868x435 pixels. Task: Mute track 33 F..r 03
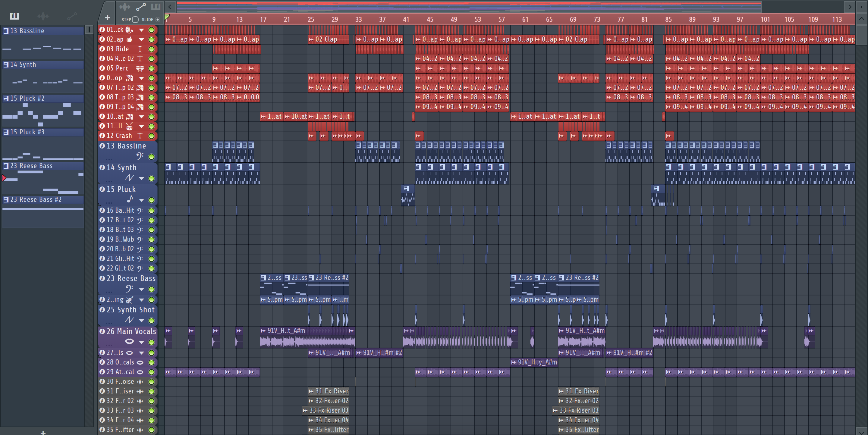pyautogui.click(x=152, y=411)
